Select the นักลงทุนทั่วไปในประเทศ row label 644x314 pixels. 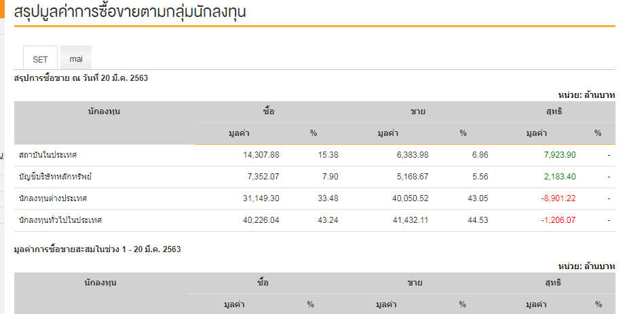61,220
